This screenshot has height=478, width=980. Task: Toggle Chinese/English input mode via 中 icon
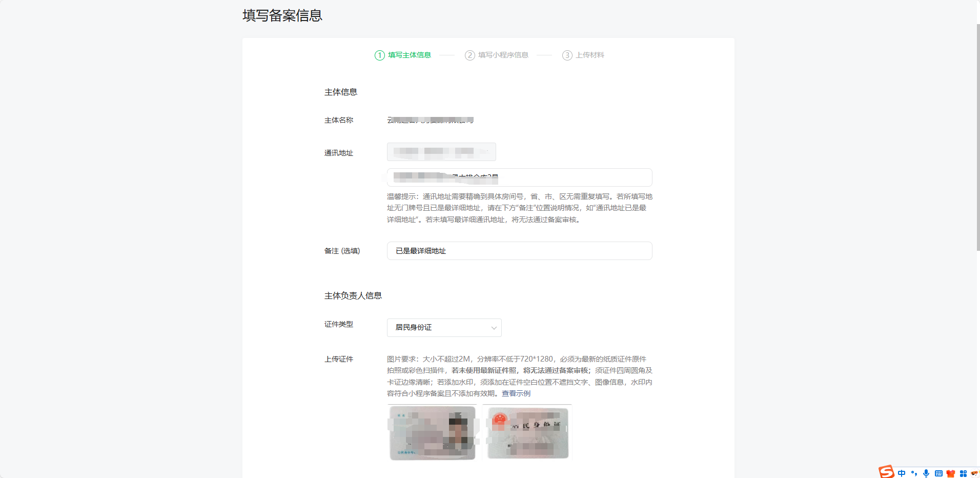902,472
